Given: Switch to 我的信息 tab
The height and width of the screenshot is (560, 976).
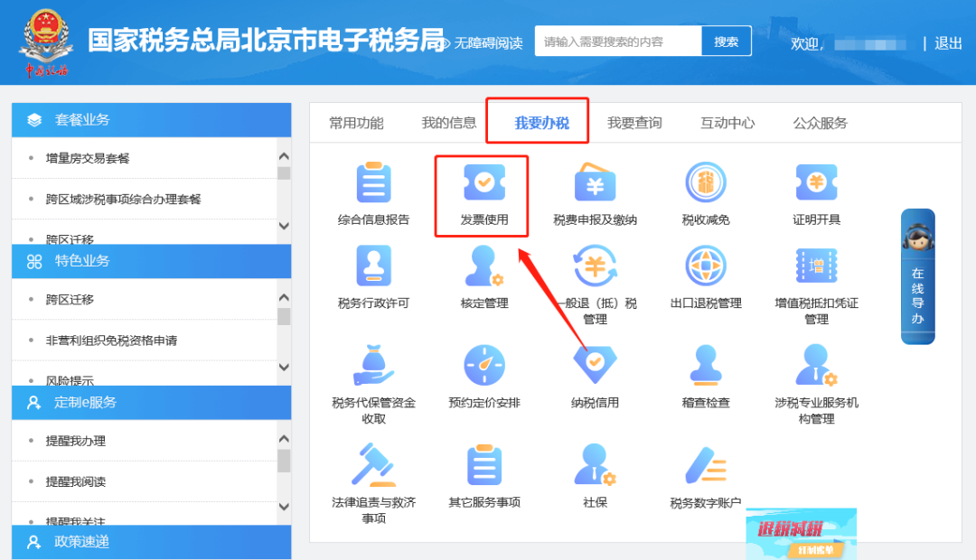Looking at the screenshot, I should (x=449, y=123).
